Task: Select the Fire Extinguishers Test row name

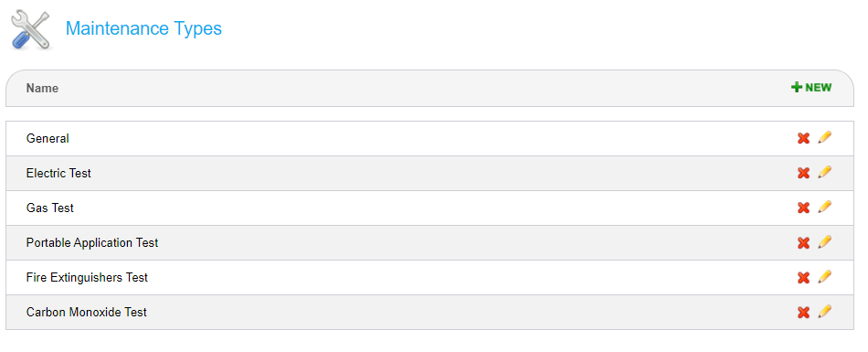Action: (x=87, y=277)
